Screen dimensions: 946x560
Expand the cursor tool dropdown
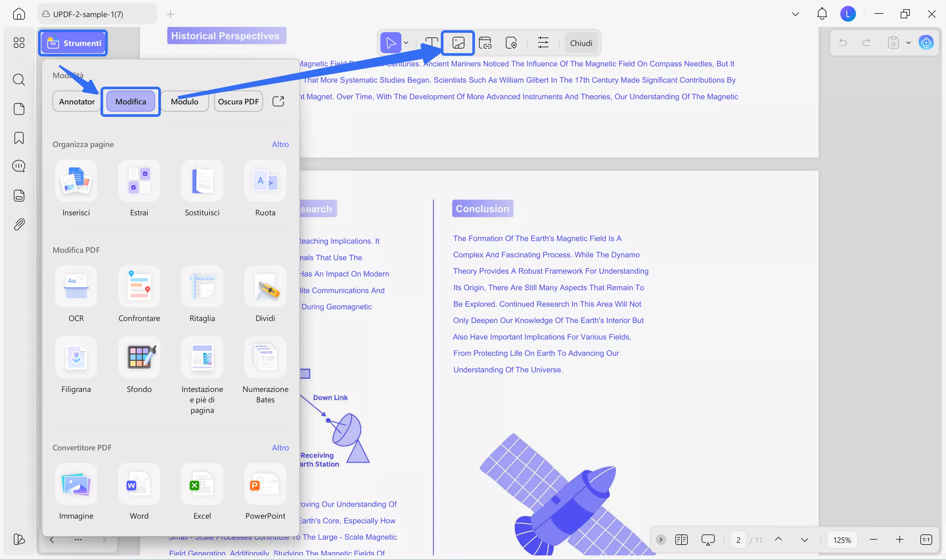[x=406, y=43]
